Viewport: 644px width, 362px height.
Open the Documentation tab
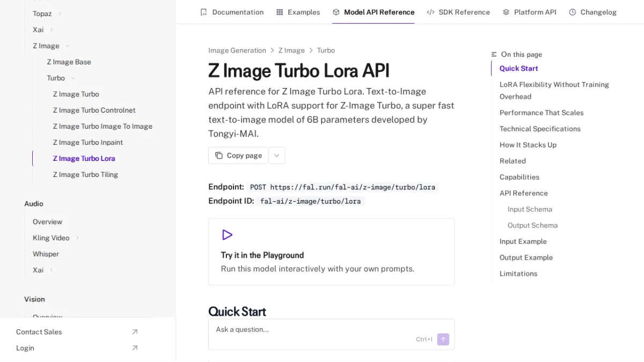pyautogui.click(x=232, y=12)
